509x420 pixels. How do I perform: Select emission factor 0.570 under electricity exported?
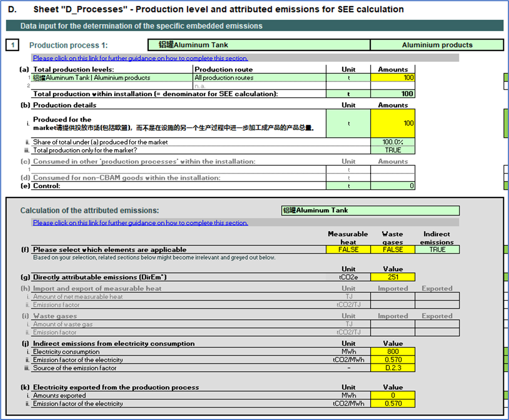(x=393, y=404)
